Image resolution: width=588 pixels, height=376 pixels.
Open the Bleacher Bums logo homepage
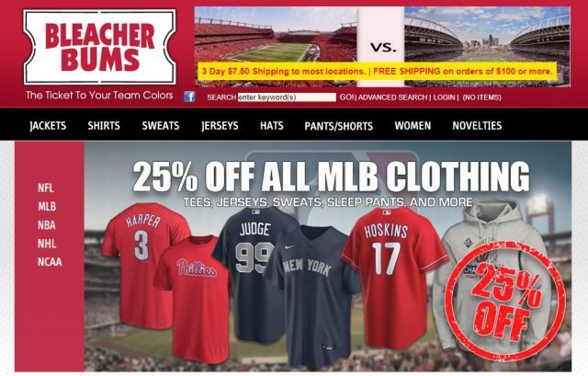(100, 47)
